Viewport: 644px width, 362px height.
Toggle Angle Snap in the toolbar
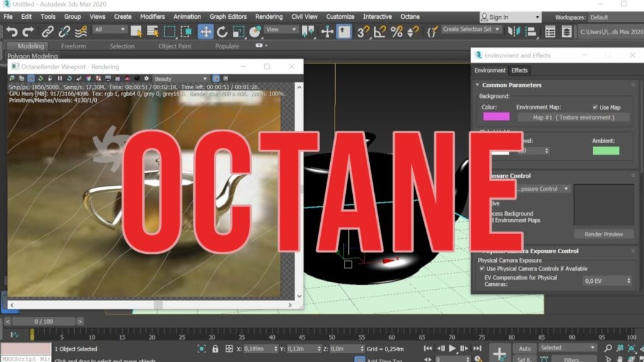coord(380,31)
